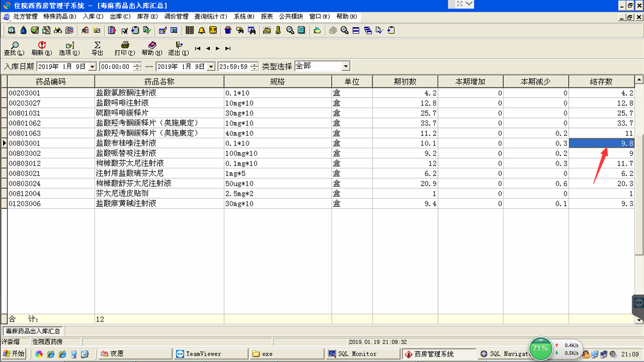Open the 查询统计 menu
The image size is (644, 362).
point(210,16)
